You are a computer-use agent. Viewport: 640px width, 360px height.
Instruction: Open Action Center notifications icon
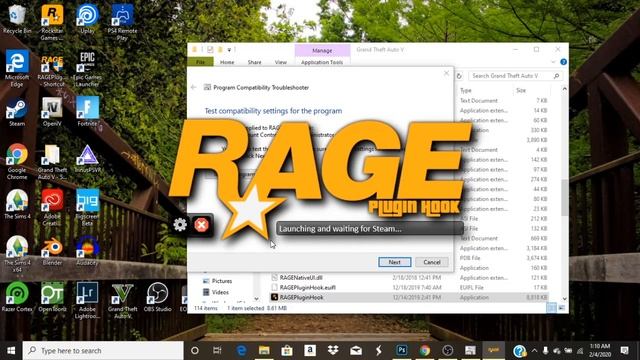point(624,350)
